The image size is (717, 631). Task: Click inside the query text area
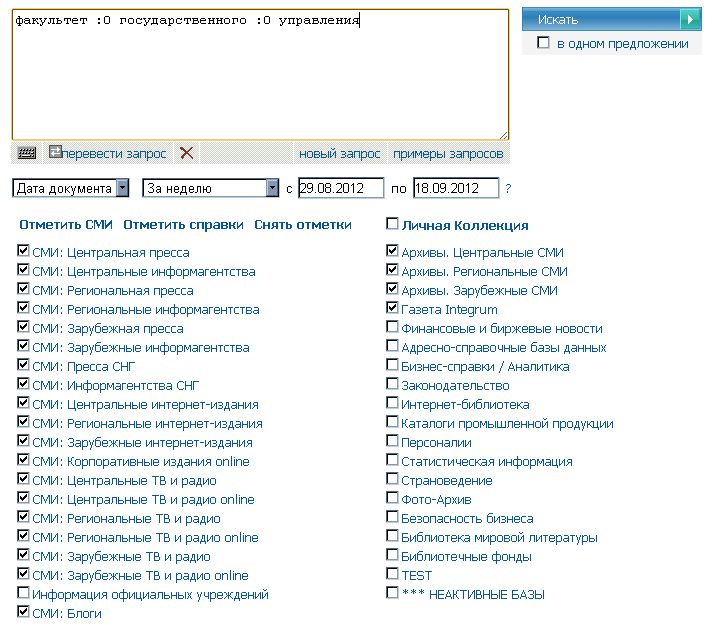(x=260, y=75)
